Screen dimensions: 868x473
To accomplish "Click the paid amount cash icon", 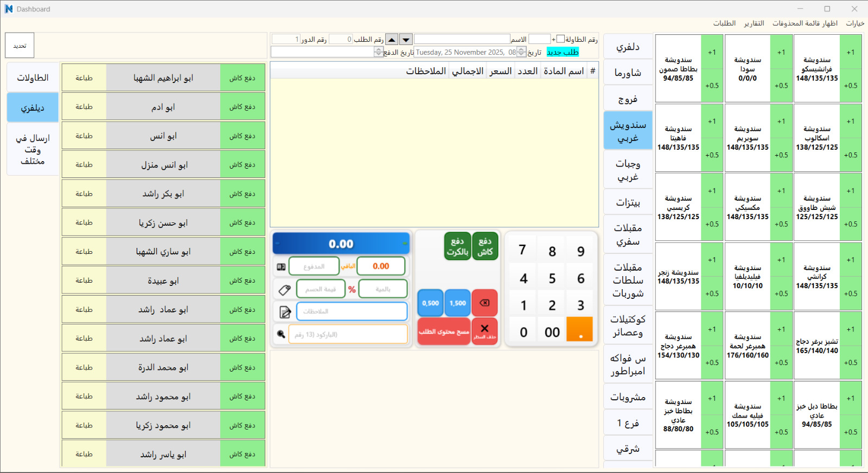I will 281,267.
